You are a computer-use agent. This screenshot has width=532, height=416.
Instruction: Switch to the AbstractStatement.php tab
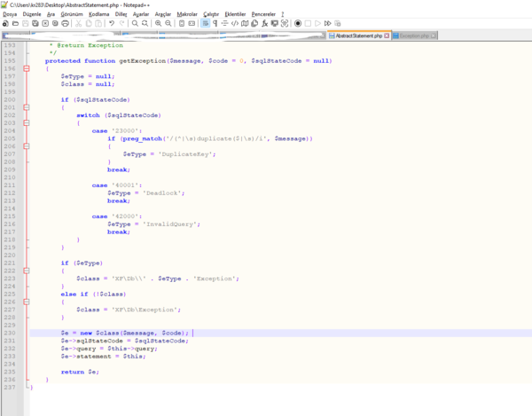[x=359, y=35]
